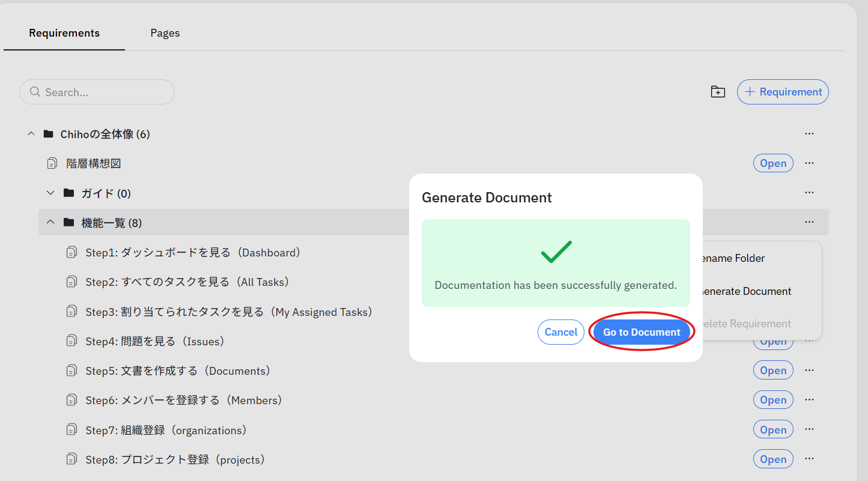This screenshot has height=481, width=868.
Task: Click the add Requirement button
Action: [783, 92]
